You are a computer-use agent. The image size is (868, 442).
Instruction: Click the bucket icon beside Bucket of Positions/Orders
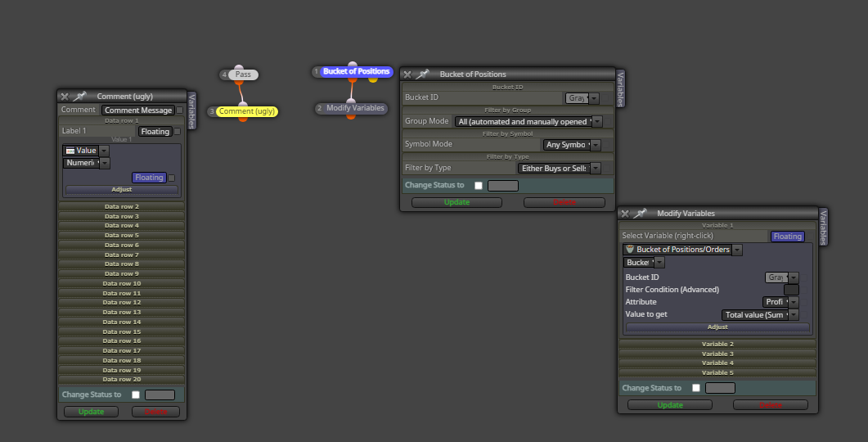629,250
